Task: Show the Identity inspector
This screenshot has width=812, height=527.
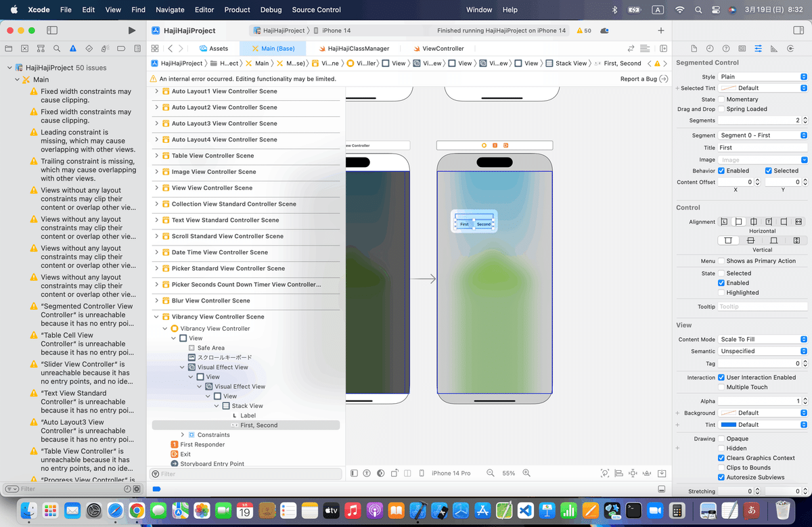Action: 742,49
